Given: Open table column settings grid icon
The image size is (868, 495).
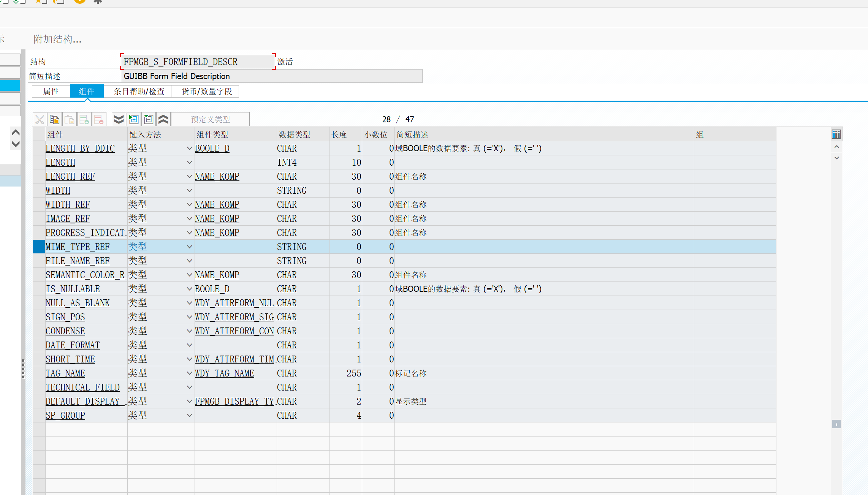Looking at the screenshot, I should (836, 134).
